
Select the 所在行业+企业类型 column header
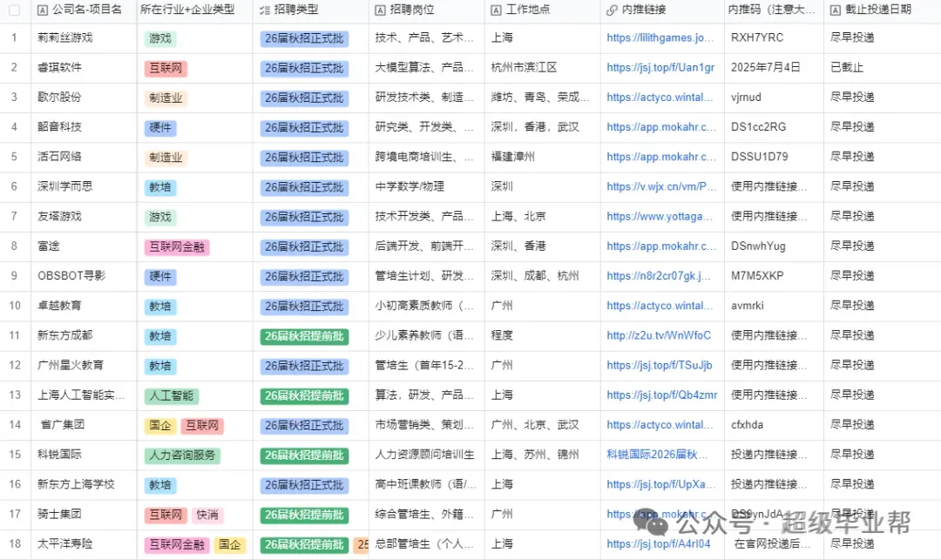[195, 10]
